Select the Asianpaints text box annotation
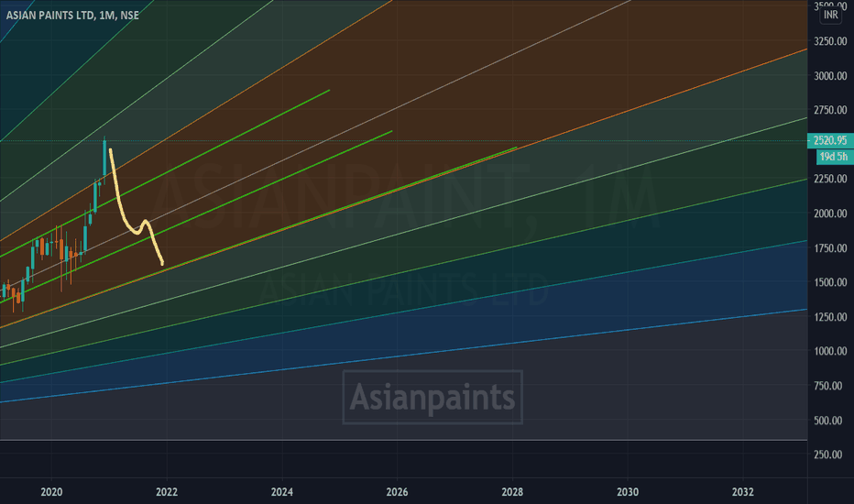Image resolution: width=854 pixels, height=504 pixels. [432, 397]
